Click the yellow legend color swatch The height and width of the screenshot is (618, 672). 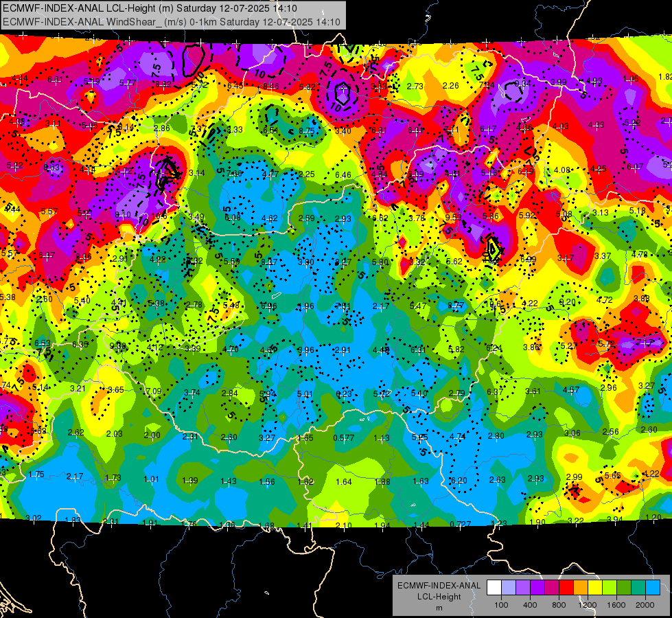pyautogui.click(x=595, y=587)
